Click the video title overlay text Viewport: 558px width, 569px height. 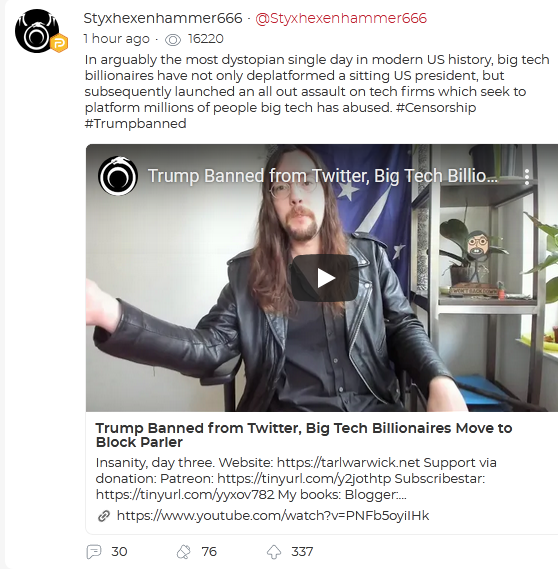coord(323,176)
